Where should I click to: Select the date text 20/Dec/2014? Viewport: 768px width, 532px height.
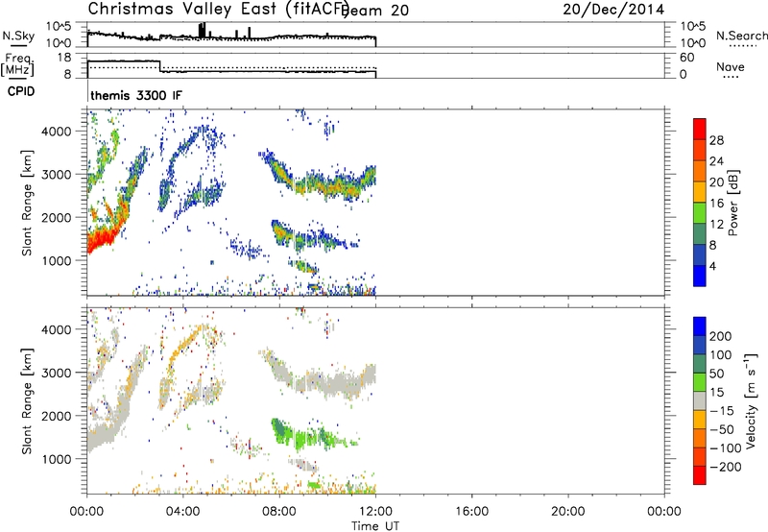613,10
